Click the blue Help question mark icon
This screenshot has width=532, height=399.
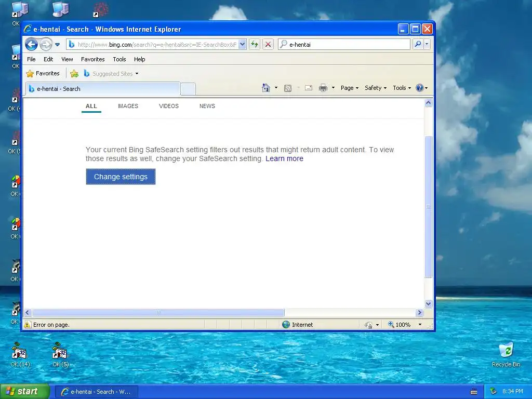click(420, 88)
